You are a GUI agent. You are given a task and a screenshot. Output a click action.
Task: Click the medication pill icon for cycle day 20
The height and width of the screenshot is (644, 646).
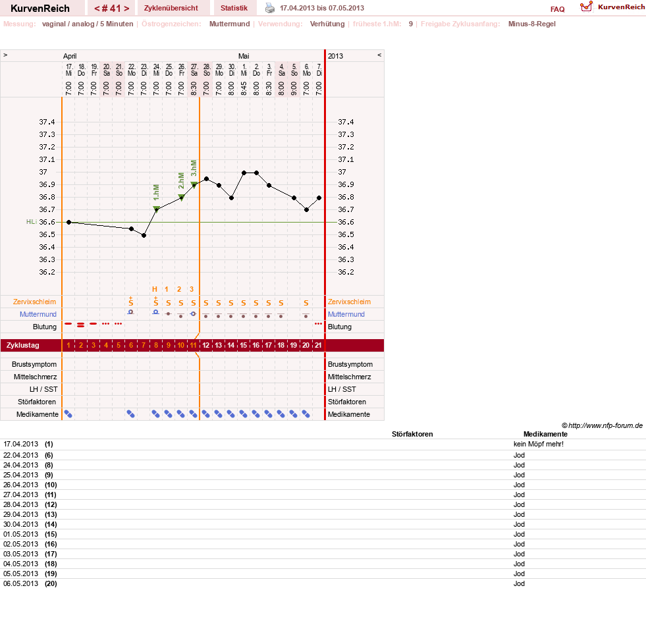pyautogui.click(x=306, y=414)
